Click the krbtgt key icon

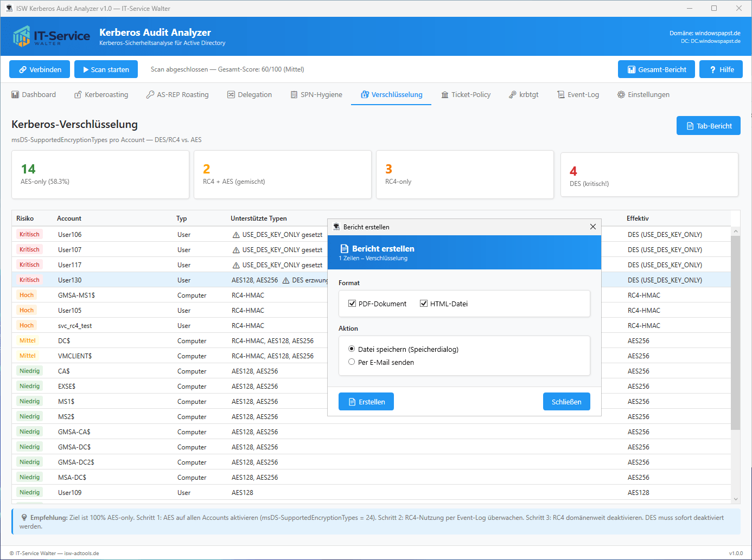pos(513,95)
